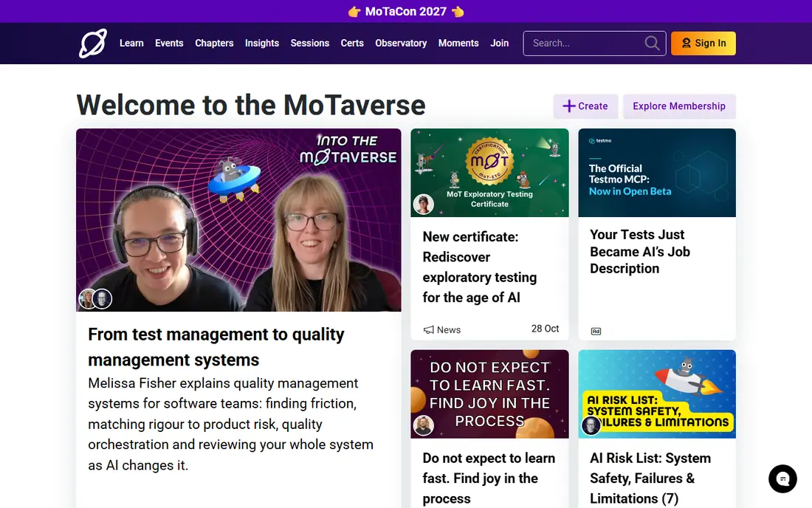Open the Learn menu
Viewport: 812px width, 508px height.
click(131, 43)
